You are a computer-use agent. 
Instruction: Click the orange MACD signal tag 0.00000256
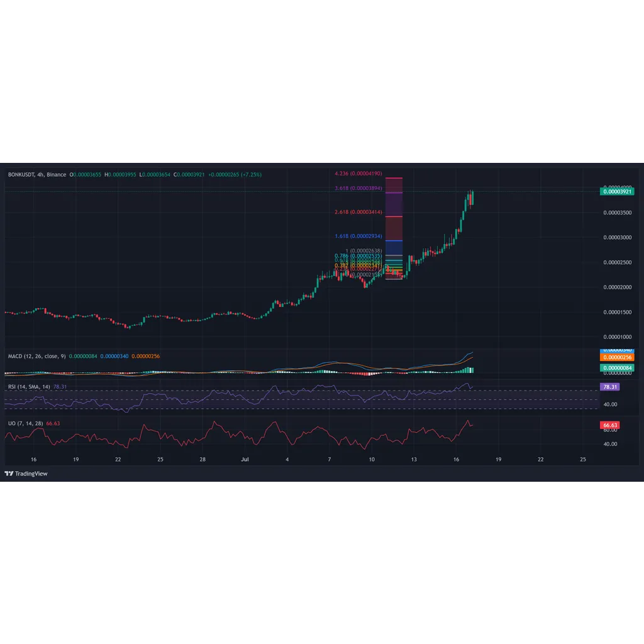click(x=617, y=357)
